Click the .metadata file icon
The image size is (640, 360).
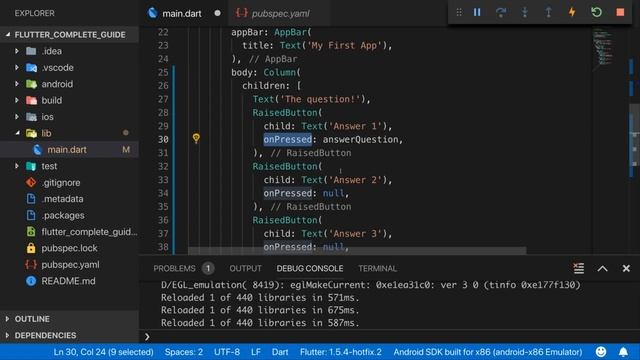31,199
